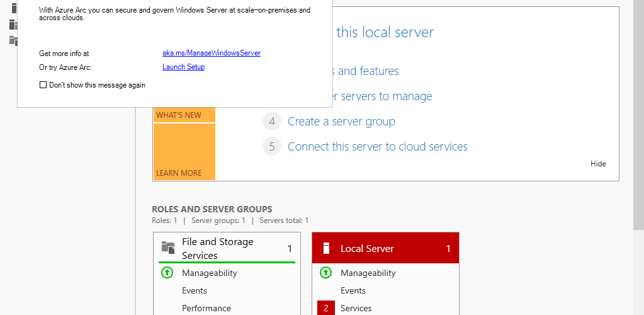This screenshot has height=315, width=644.
Task: Open Performance under File and Storage Services
Action: [206, 308]
